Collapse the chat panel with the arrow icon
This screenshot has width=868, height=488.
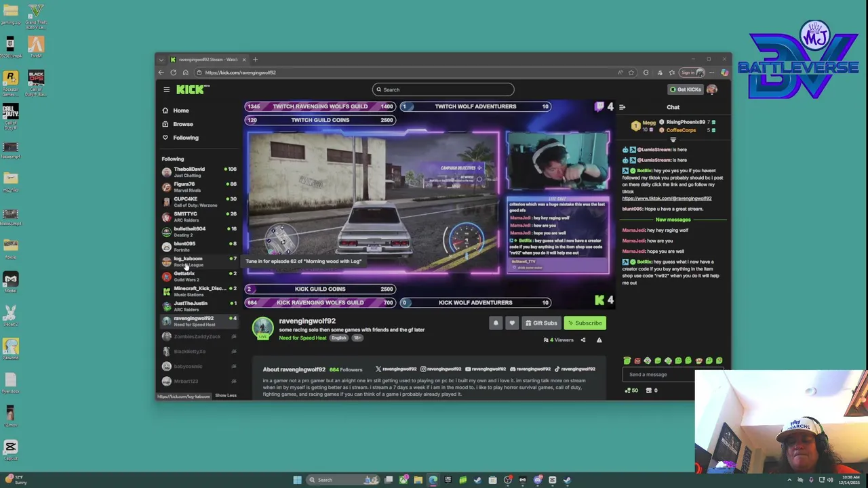[623, 107]
